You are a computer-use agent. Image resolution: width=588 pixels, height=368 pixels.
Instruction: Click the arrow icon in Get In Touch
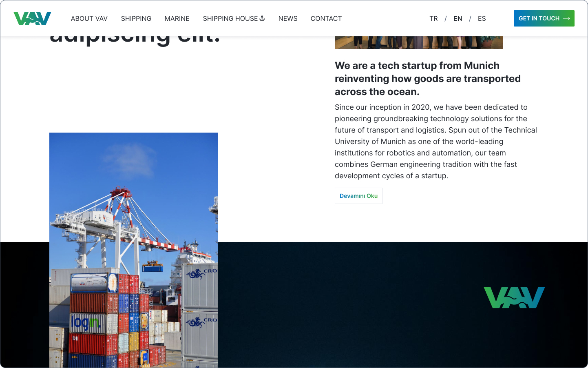566,18
